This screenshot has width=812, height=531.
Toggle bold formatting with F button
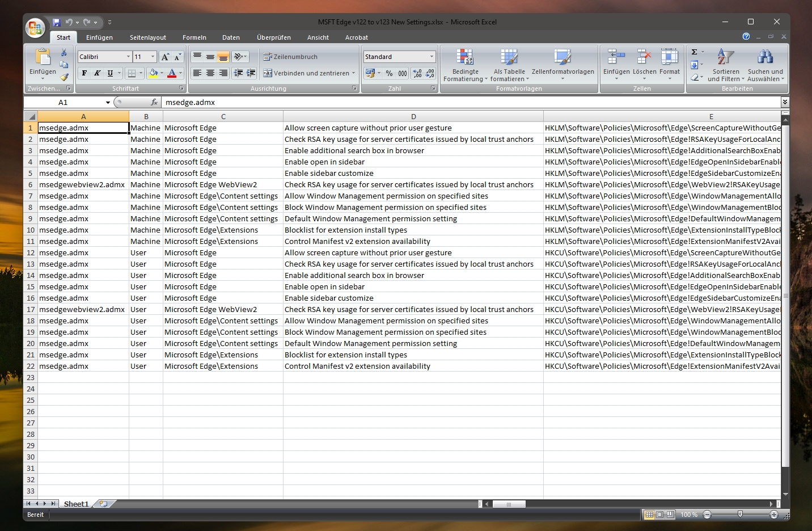84,73
